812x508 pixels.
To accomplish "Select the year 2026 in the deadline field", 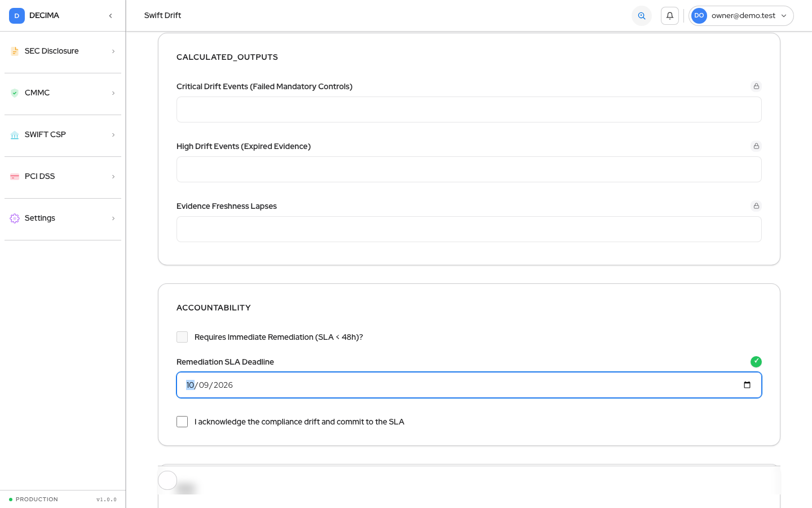I will click(x=223, y=385).
